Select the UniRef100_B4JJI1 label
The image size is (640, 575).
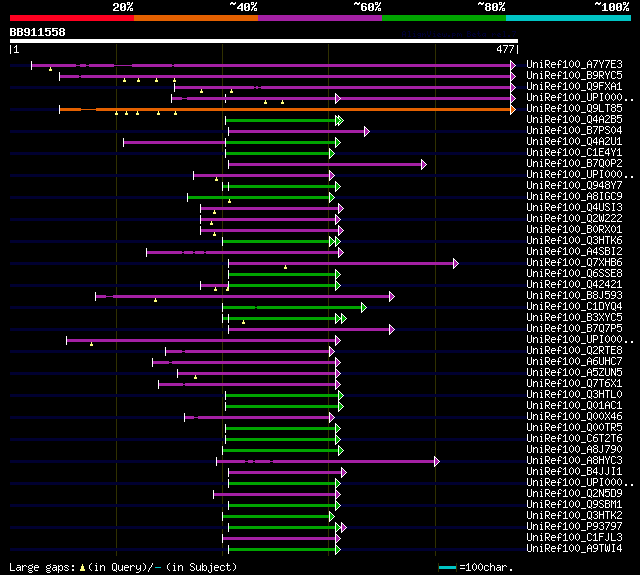pyautogui.click(x=574, y=472)
